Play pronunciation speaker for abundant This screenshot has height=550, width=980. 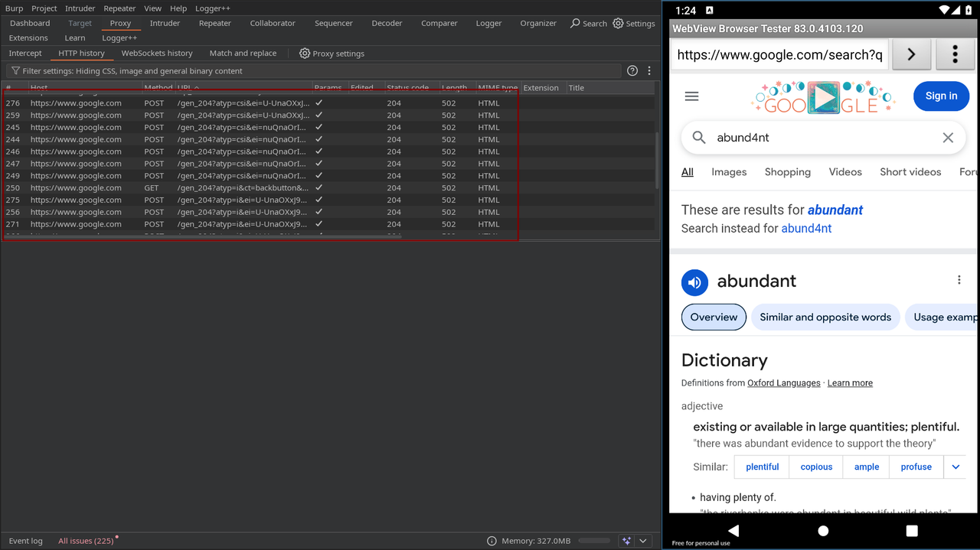click(x=695, y=282)
